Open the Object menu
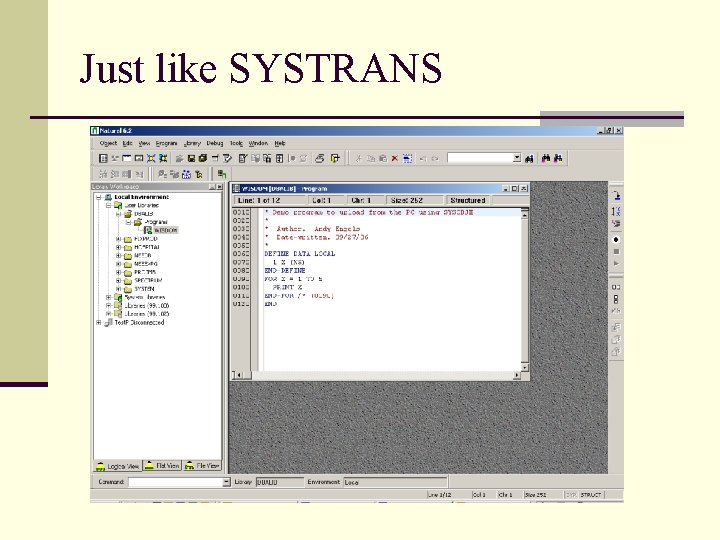This screenshot has height=540, width=720. point(108,143)
